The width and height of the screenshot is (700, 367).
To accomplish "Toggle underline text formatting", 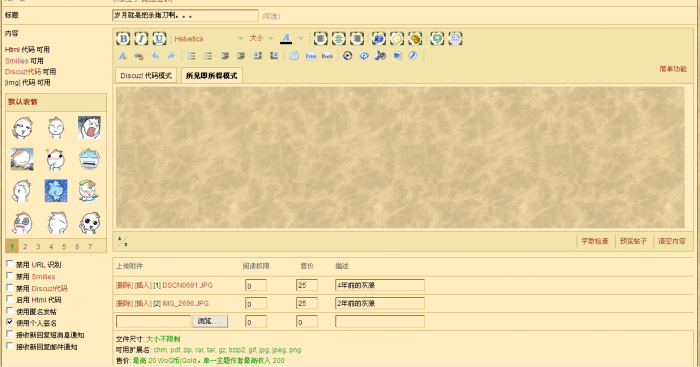I will [159, 38].
